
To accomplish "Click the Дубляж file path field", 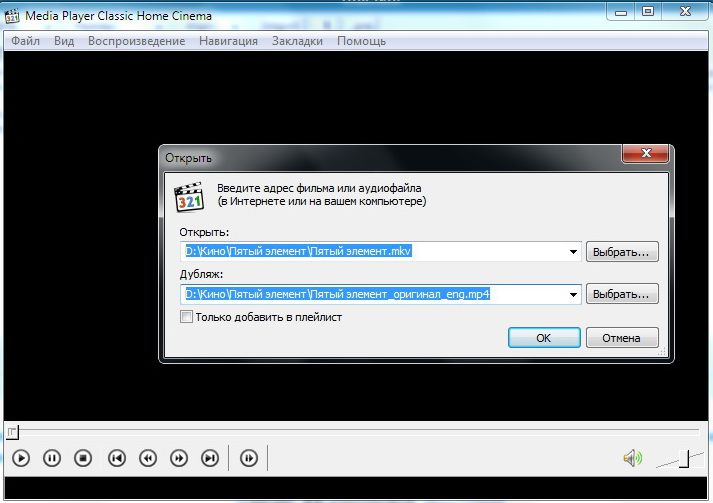I will coord(381,294).
